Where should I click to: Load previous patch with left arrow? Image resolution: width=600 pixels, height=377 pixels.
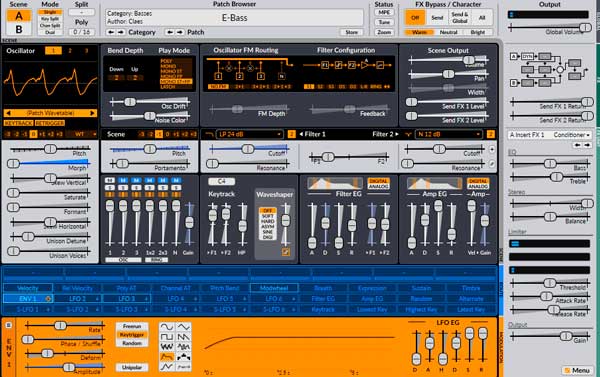click(170, 32)
